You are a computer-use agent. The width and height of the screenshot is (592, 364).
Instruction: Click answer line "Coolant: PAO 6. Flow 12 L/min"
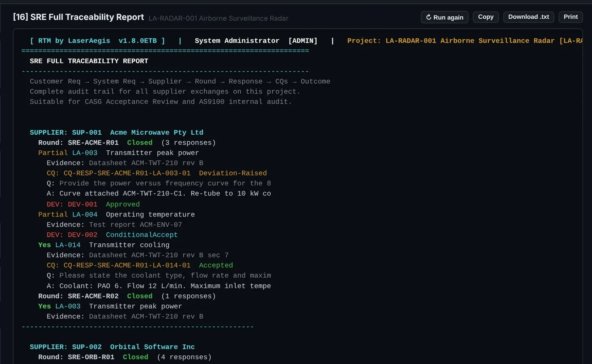pos(159,286)
